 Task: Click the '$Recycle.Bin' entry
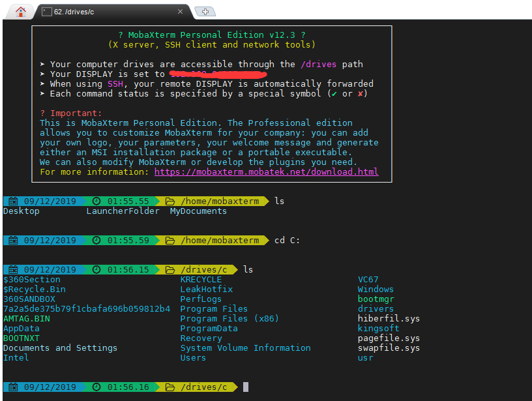[35, 290]
